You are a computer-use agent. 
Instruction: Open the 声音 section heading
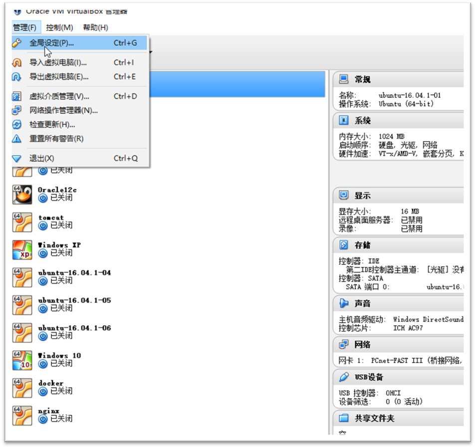[x=362, y=303]
